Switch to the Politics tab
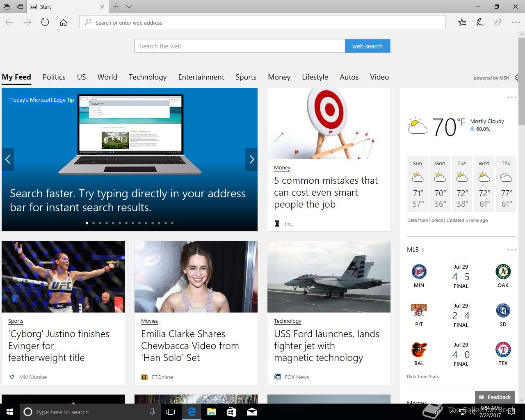525x420 pixels. point(54,77)
